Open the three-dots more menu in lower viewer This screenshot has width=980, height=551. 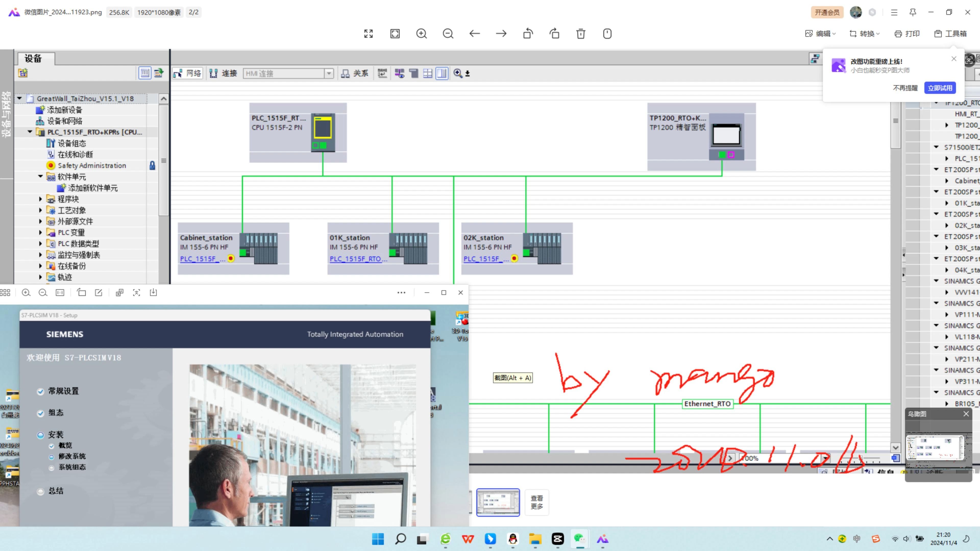click(401, 292)
